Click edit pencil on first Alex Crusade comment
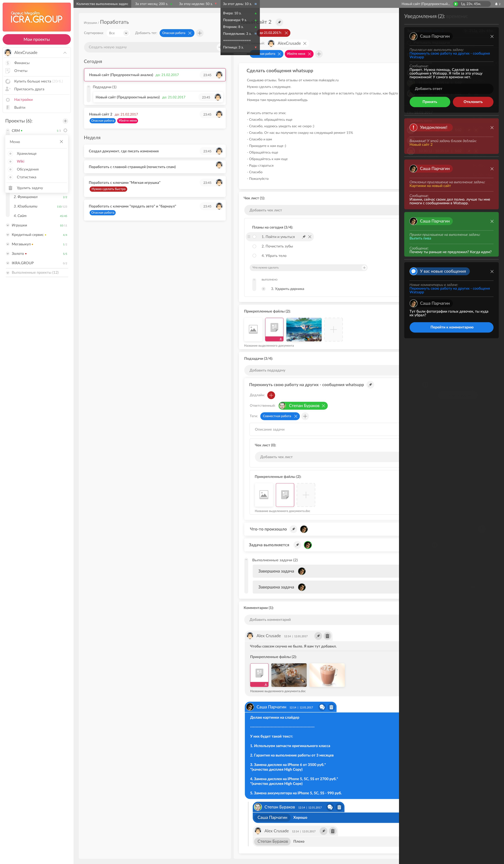The image size is (504, 864). pos(318,636)
